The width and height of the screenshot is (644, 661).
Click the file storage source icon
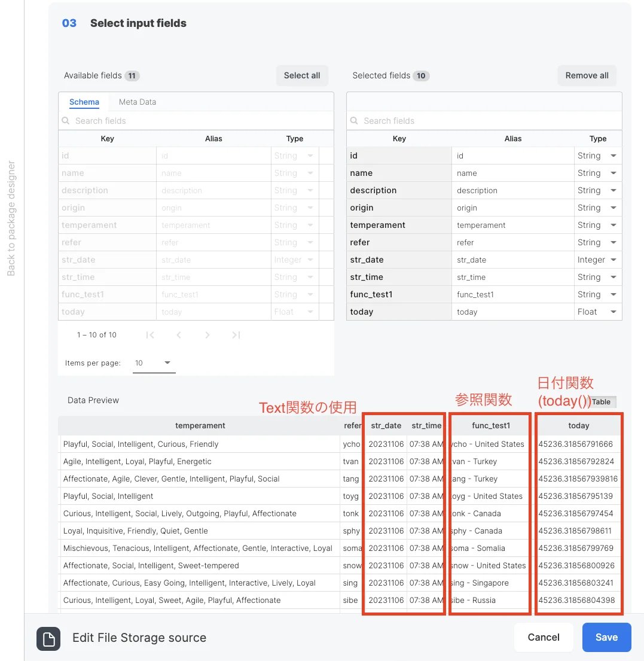[x=48, y=638]
